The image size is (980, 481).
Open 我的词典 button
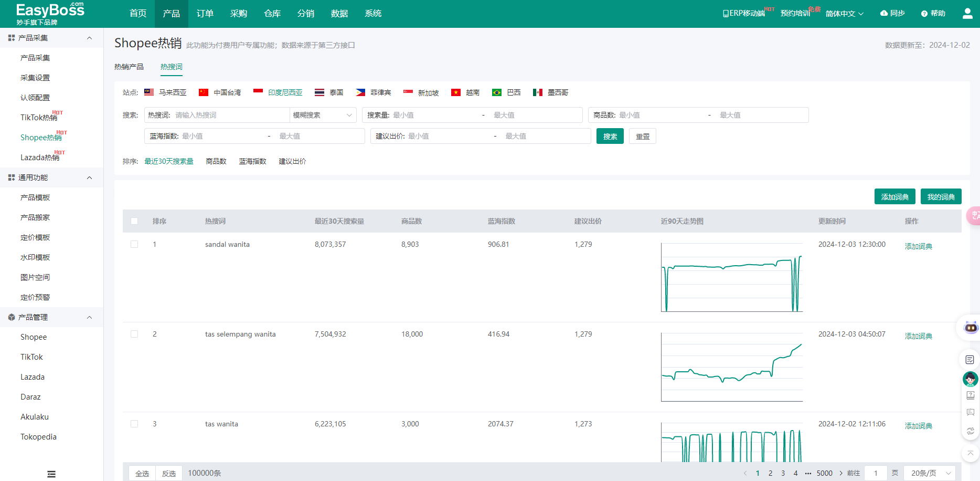point(941,196)
